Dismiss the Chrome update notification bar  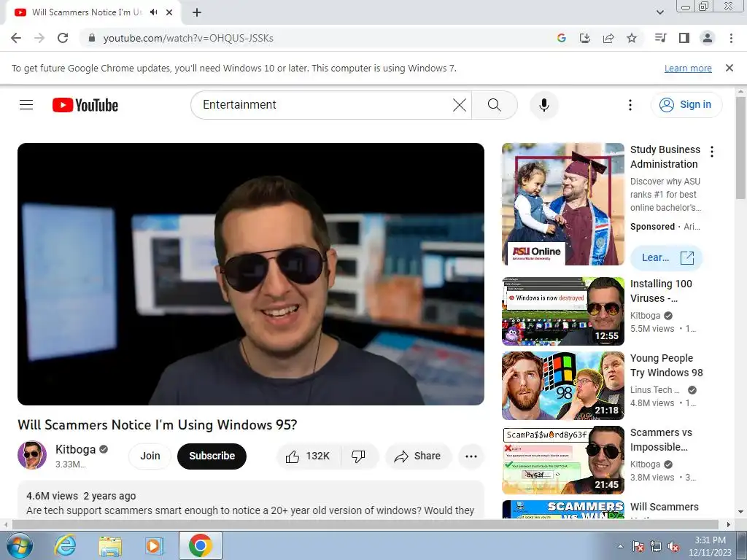click(x=729, y=68)
